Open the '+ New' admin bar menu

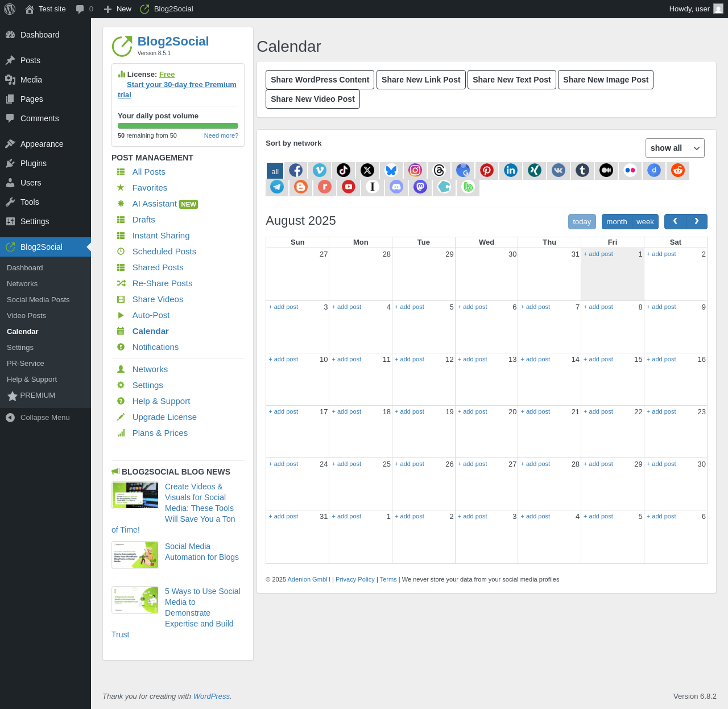point(118,9)
